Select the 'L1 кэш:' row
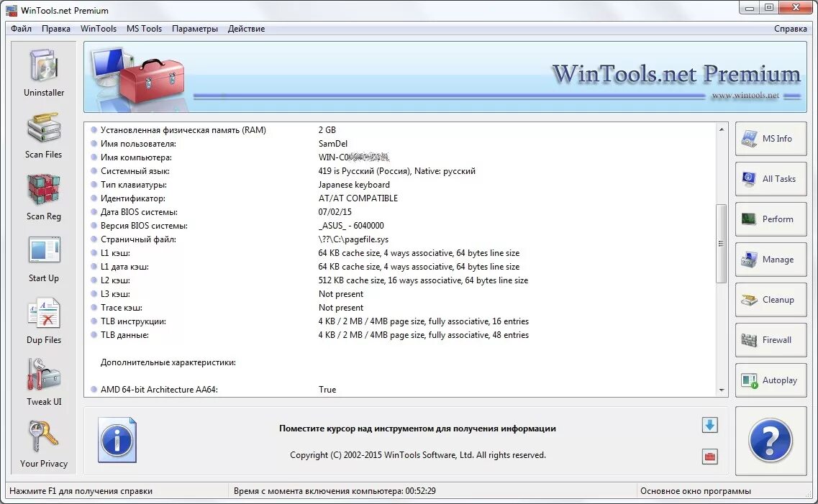This screenshot has height=504, width=818. coord(401,253)
